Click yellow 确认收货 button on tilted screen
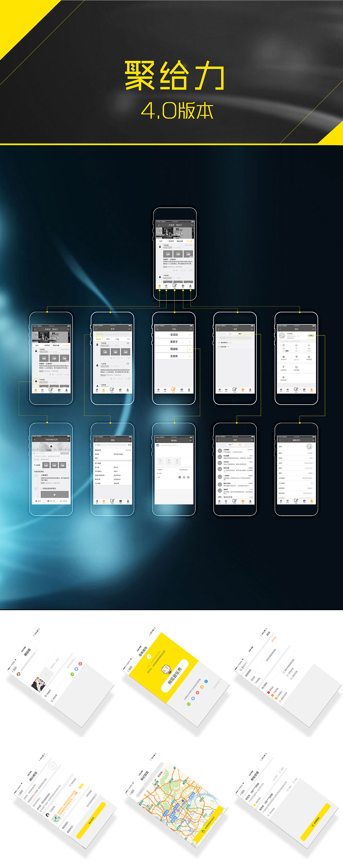The width and height of the screenshot is (343, 868). coord(91,820)
